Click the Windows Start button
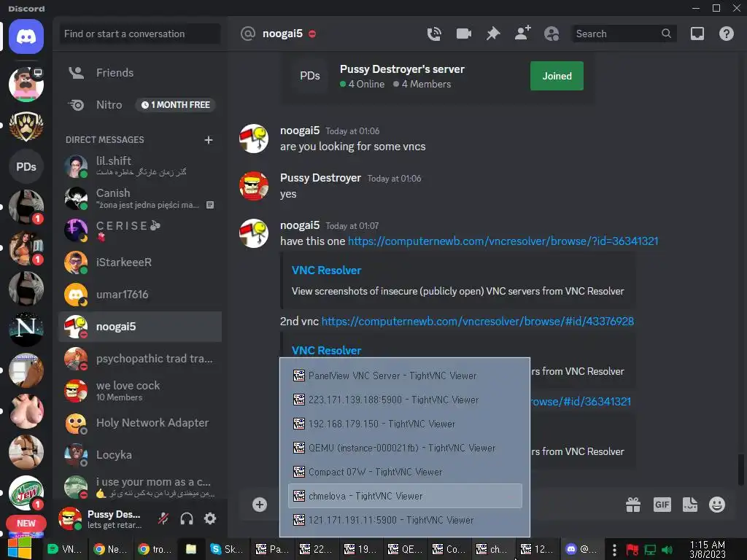 pyautogui.click(x=19, y=549)
